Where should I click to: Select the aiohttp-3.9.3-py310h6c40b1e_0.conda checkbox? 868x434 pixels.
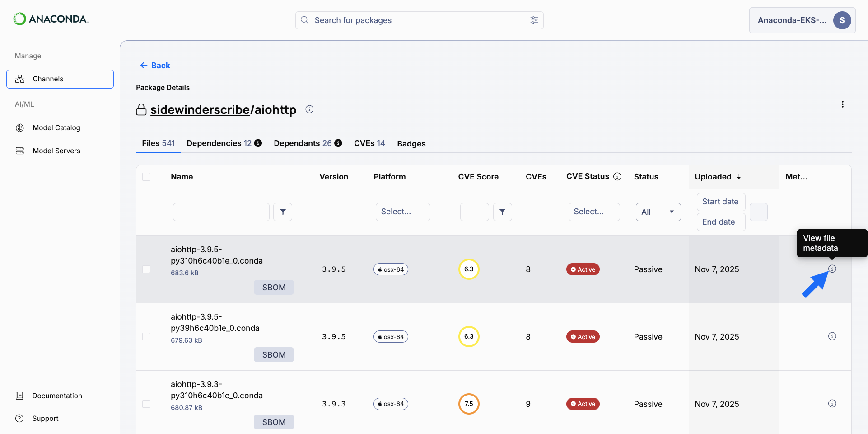point(146,404)
